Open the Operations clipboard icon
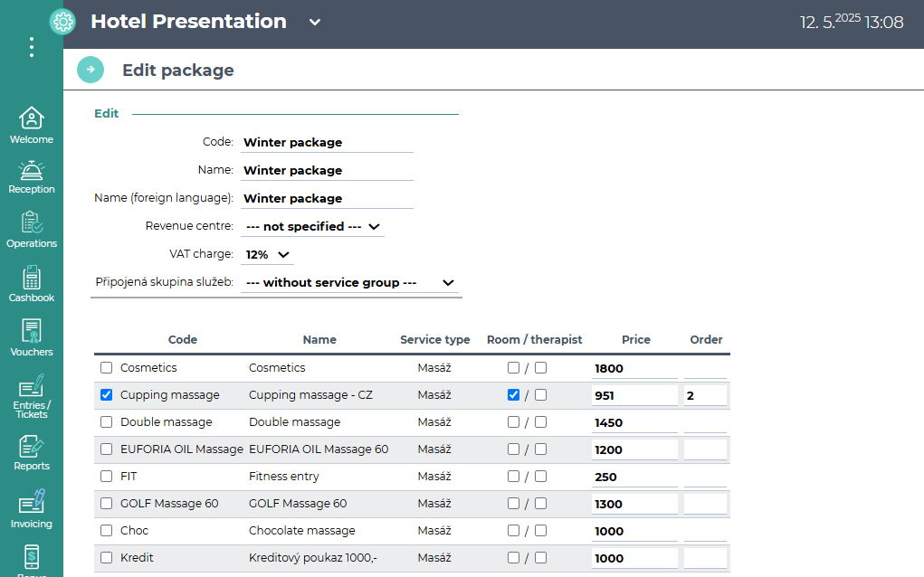The width and height of the screenshot is (924, 577). point(32,223)
